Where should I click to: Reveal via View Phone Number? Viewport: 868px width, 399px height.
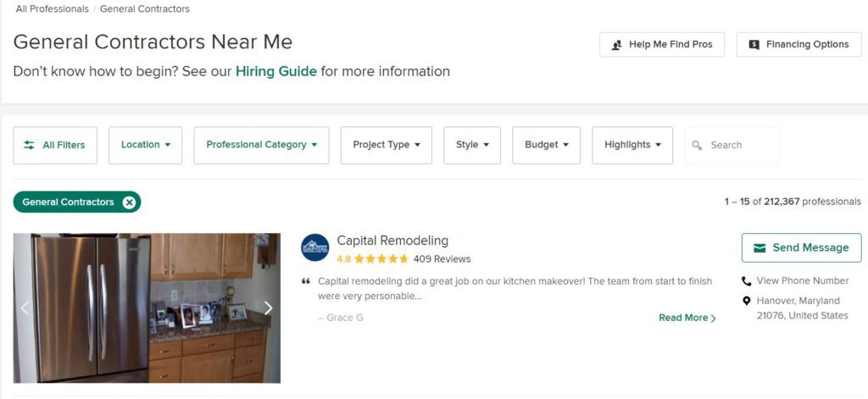tap(802, 281)
